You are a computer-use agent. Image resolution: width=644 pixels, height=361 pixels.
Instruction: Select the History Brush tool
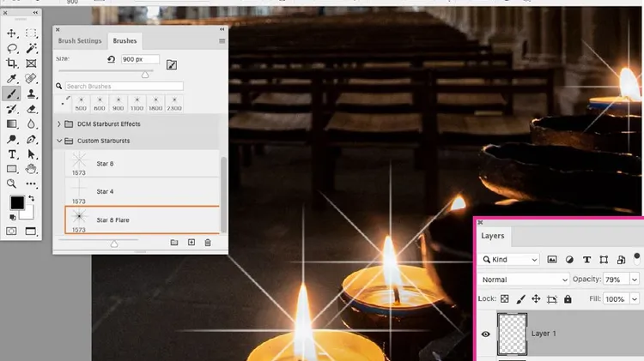[x=11, y=109]
